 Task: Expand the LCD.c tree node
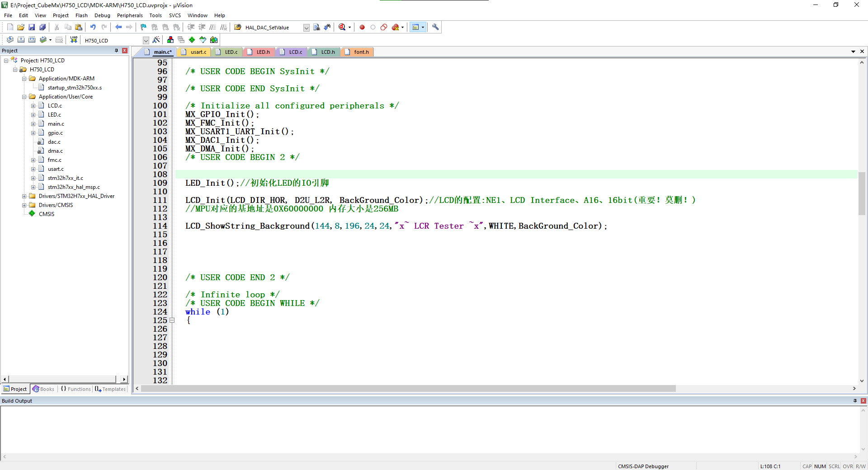point(33,106)
